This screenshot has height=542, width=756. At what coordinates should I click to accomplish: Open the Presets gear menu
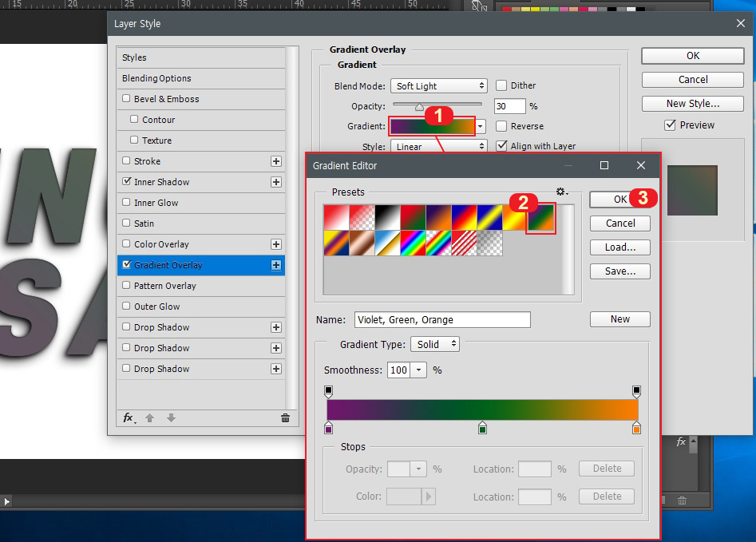pos(562,192)
